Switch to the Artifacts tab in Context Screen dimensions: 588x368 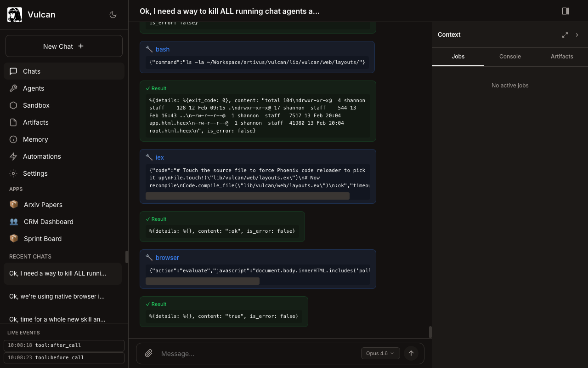tap(562, 57)
